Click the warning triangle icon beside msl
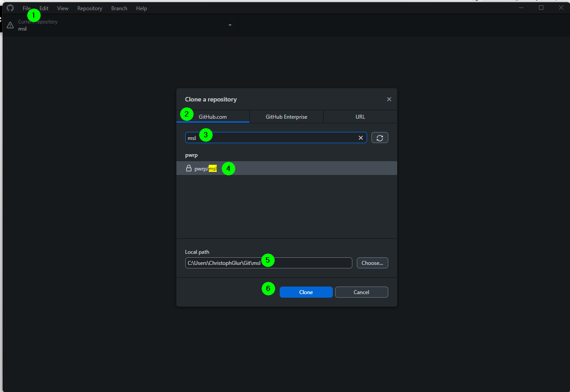Screen dimensions: 570x392 [x=10, y=25]
